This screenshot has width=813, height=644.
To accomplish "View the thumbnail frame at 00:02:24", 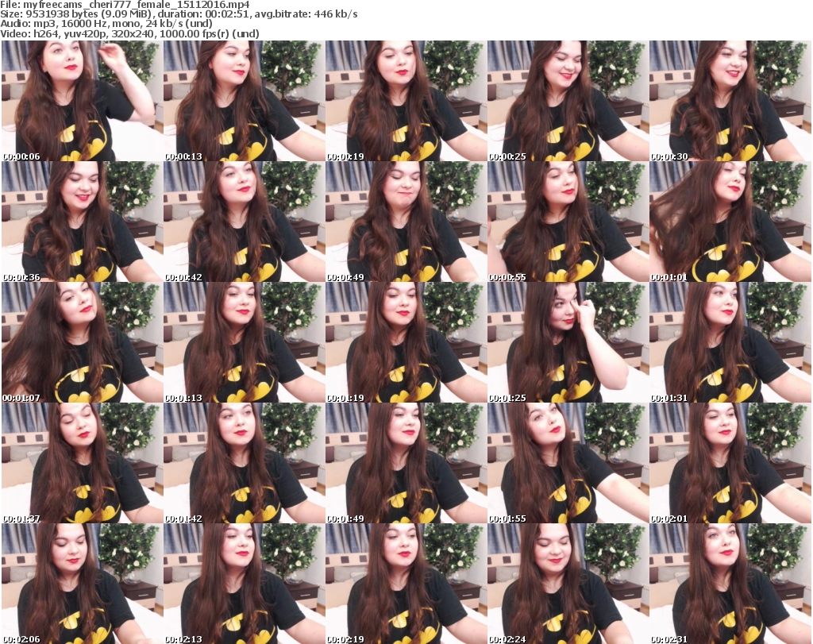I will (568, 584).
